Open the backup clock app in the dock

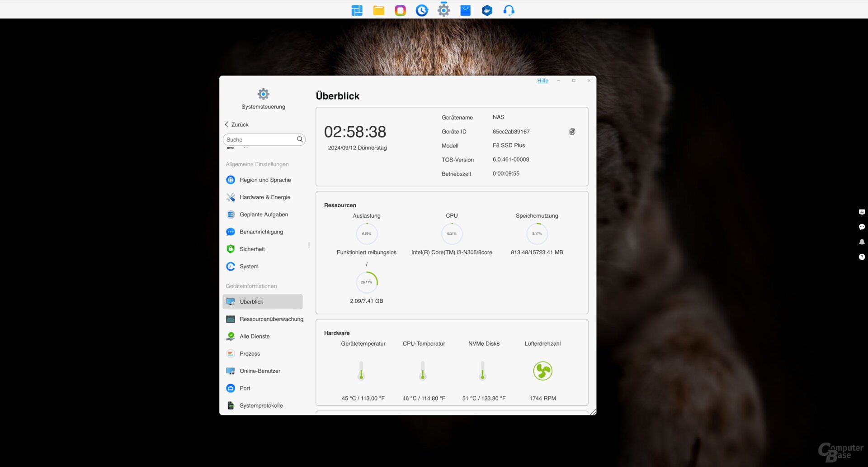[422, 10]
